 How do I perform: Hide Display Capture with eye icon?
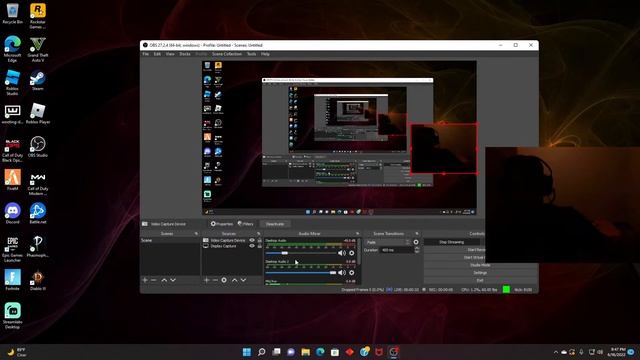coord(252,246)
